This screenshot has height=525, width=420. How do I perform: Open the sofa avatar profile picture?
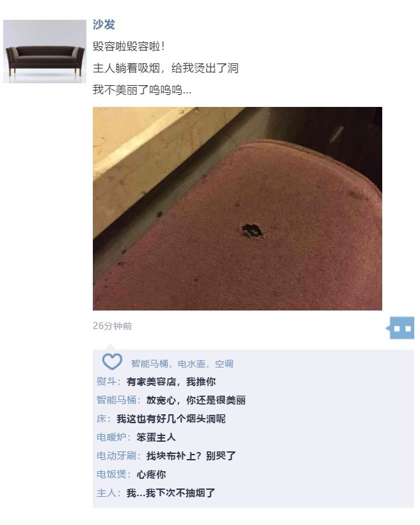click(45, 51)
